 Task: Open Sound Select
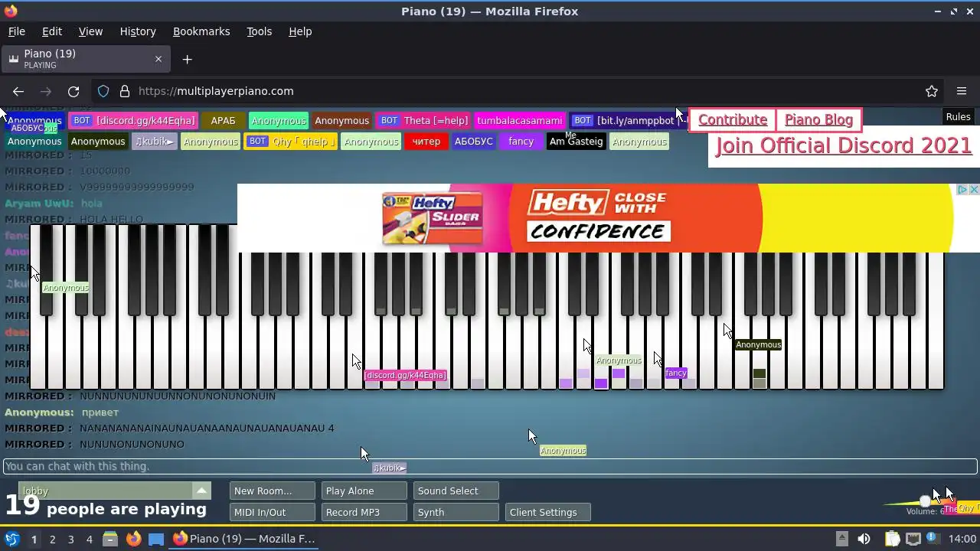(456, 491)
